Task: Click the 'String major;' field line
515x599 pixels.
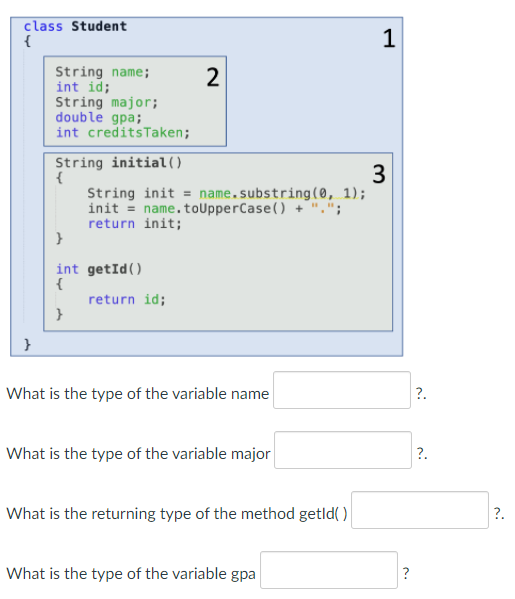Action: point(107,102)
